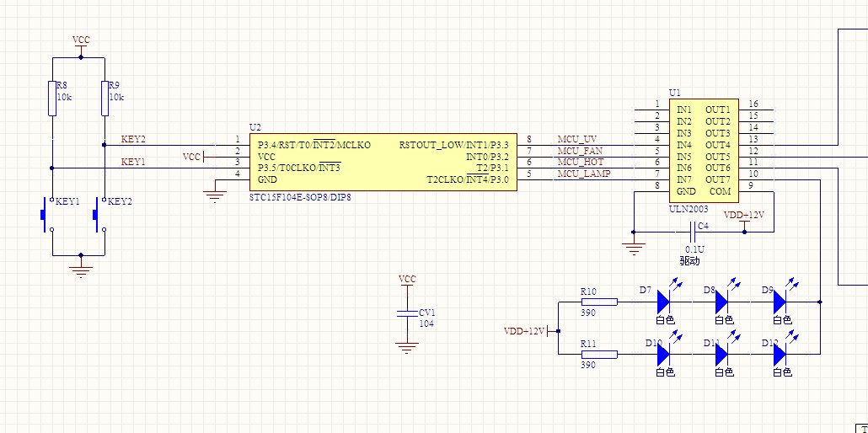868x433 pixels.
Task: Select the VDD+12V power label near LEDs
Action: click(x=523, y=330)
